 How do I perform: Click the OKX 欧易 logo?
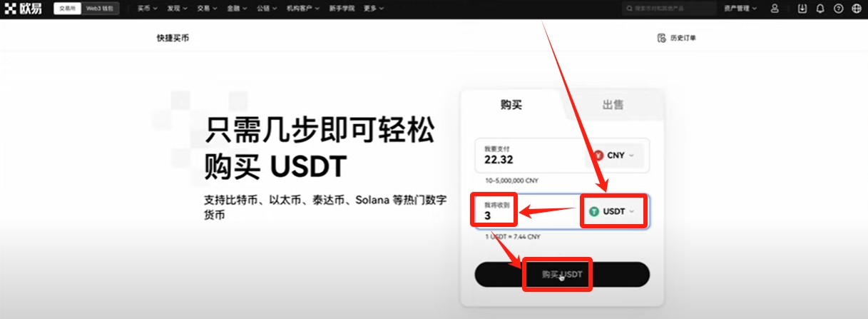point(26,9)
